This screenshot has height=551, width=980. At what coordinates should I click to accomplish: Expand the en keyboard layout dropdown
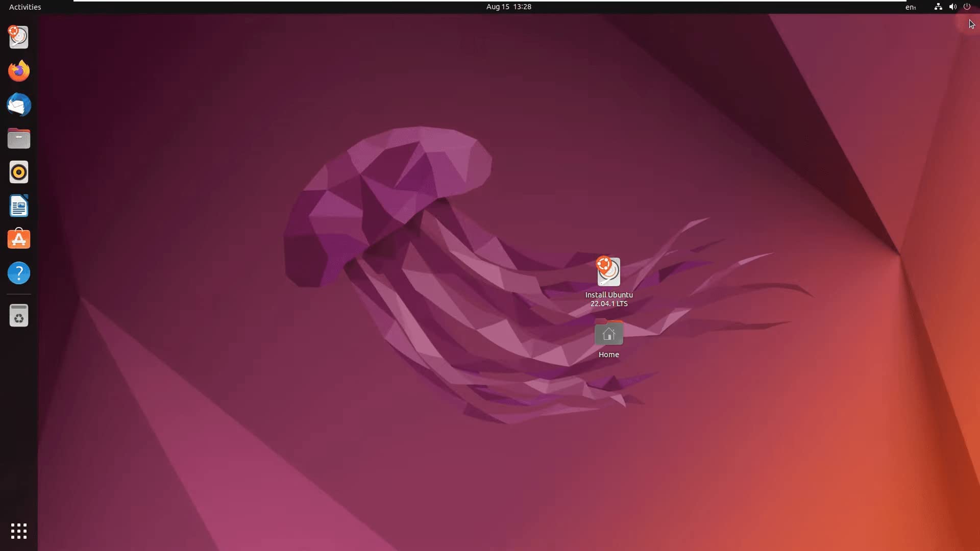[x=911, y=7]
